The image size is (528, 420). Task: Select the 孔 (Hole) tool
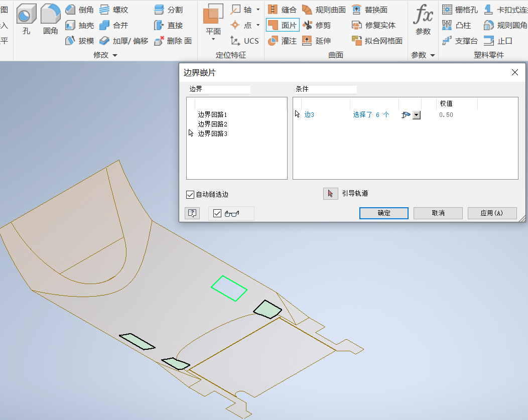coord(26,19)
